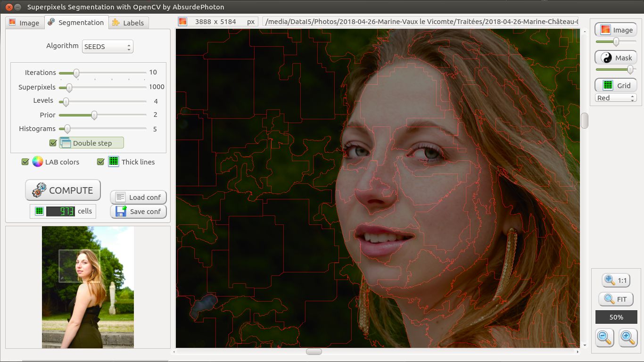Click the Load conf document button
The width and height of the screenshot is (644, 362).
(x=138, y=197)
